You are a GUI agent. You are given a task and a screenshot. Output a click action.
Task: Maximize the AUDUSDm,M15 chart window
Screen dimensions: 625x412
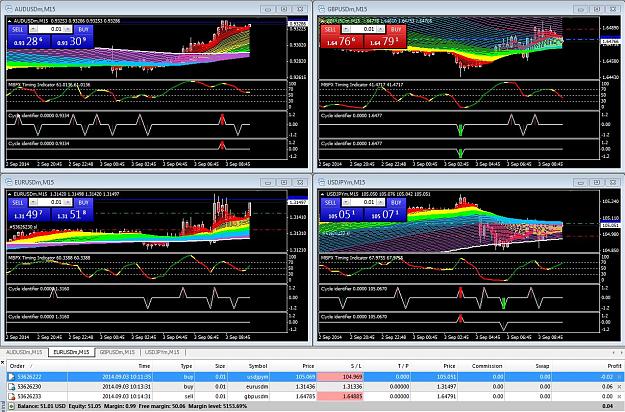pos(284,9)
